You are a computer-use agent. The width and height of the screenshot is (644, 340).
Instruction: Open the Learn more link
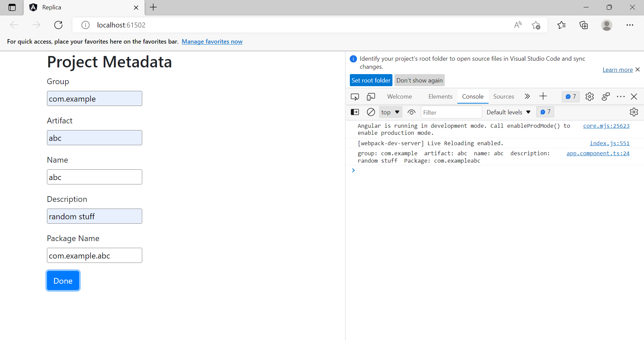(x=618, y=70)
